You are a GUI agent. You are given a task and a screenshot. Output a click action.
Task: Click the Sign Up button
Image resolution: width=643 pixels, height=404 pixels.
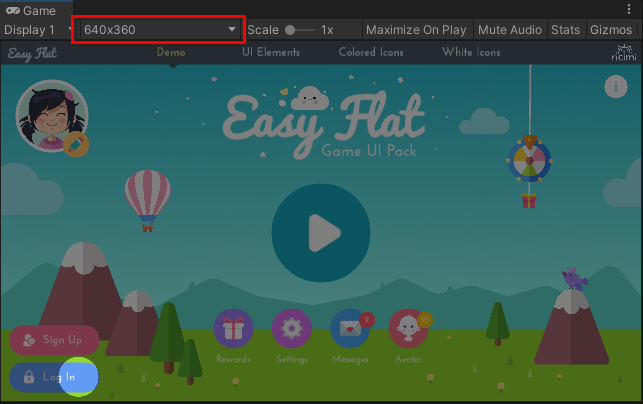54,340
